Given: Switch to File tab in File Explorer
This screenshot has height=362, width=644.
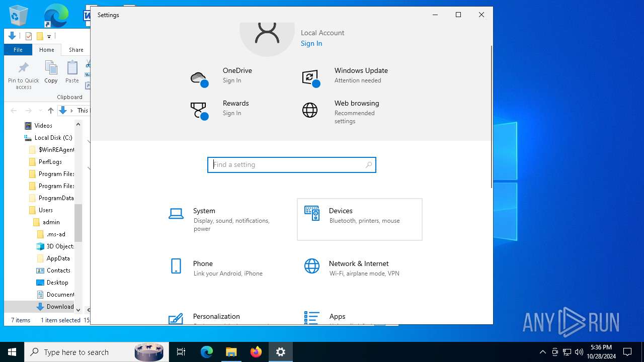Looking at the screenshot, I should [18, 50].
